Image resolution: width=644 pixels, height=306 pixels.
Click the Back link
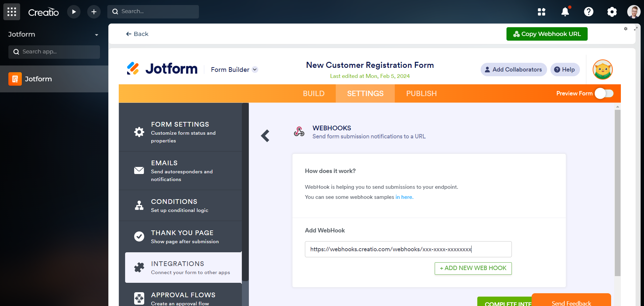[x=137, y=34]
